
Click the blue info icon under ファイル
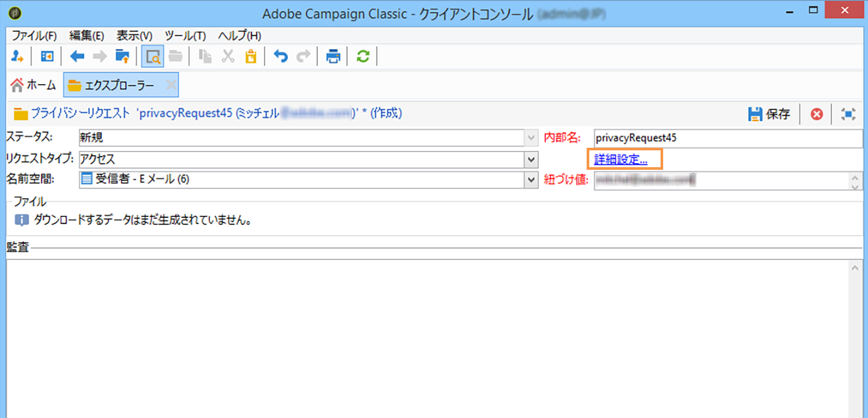click(x=22, y=220)
